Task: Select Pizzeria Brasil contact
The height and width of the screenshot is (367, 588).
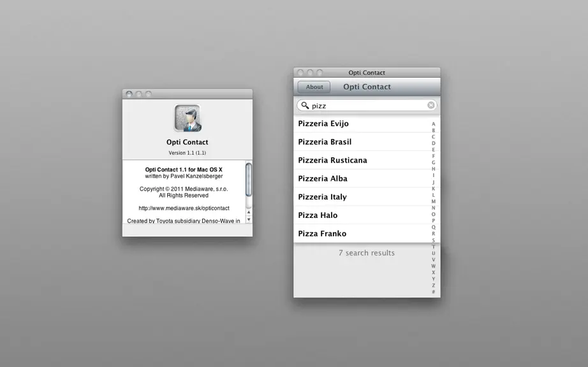Action: click(362, 142)
